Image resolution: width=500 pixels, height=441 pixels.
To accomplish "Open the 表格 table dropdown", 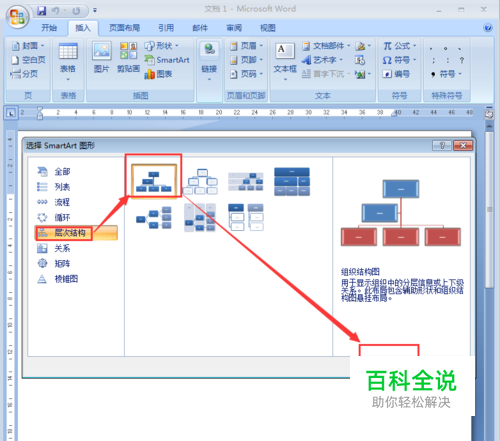I will (68, 62).
